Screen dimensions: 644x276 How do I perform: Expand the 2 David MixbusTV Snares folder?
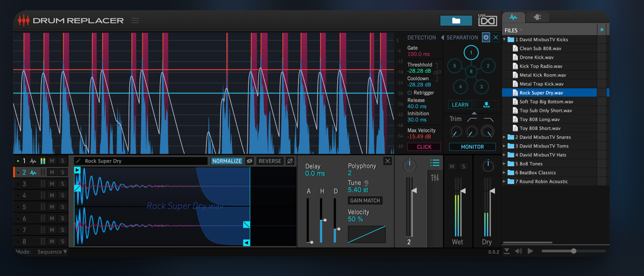click(x=504, y=137)
